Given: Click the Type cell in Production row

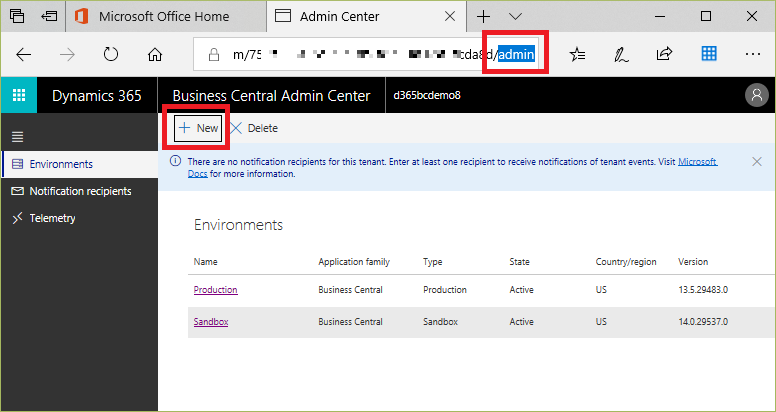Looking at the screenshot, I should click(x=445, y=290).
